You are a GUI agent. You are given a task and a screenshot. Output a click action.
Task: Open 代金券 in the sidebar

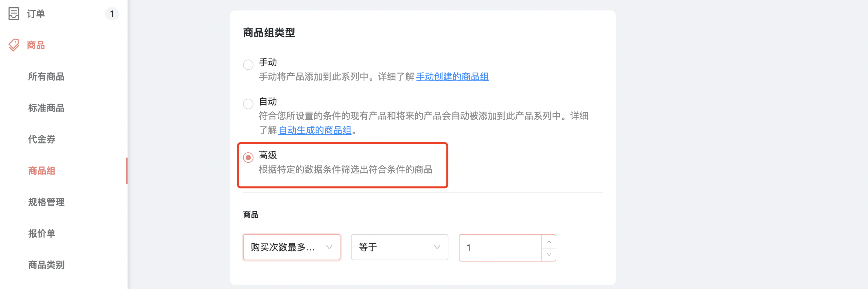click(42, 140)
